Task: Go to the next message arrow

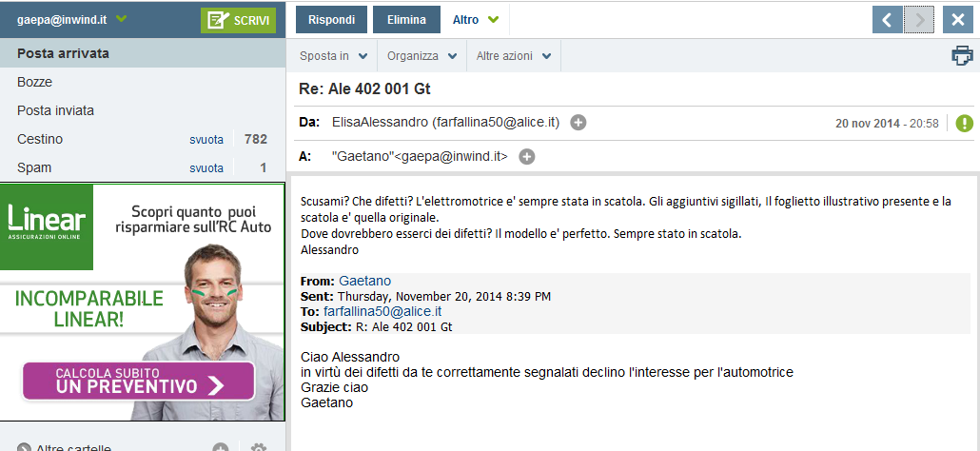Action: point(919,20)
